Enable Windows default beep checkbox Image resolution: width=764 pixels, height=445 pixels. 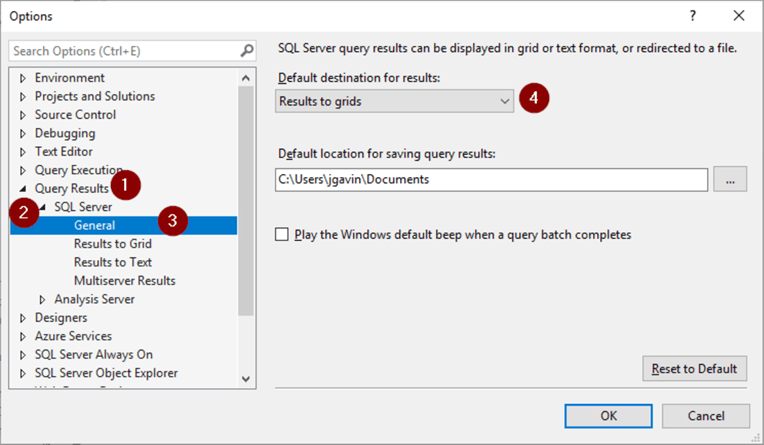coord(283,234)
